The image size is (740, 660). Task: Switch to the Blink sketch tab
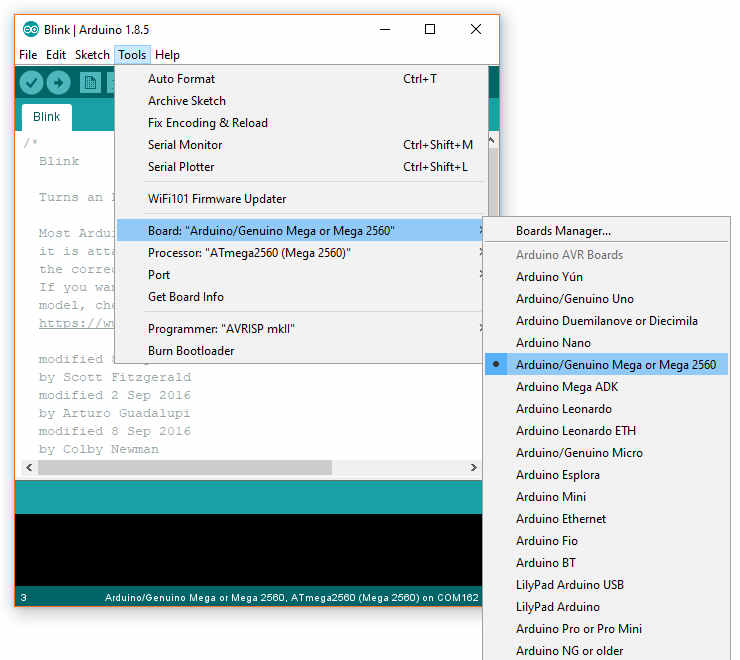point(46,117)
